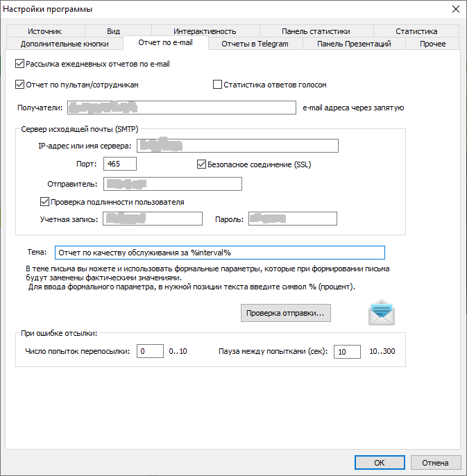The image size is (467, 476).
Task: Open the Отчеты в Telegram tab
Action: click(x=254, y=44)
